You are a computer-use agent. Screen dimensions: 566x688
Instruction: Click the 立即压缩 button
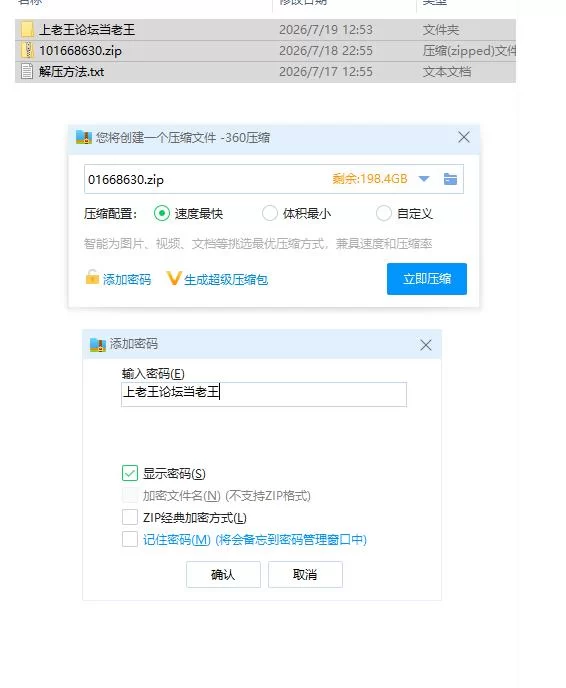pos(427,279)
